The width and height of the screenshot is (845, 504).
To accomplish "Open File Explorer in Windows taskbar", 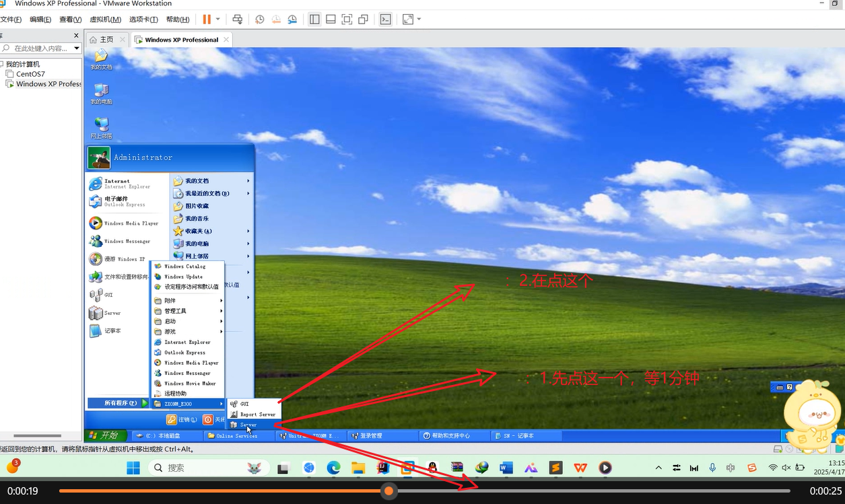I will point(358,468).
